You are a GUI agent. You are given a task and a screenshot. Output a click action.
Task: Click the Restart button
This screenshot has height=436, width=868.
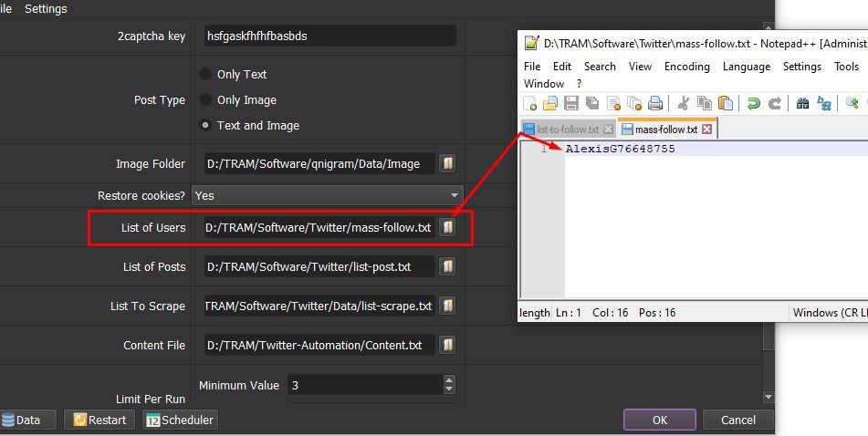[x=100, y=420]
